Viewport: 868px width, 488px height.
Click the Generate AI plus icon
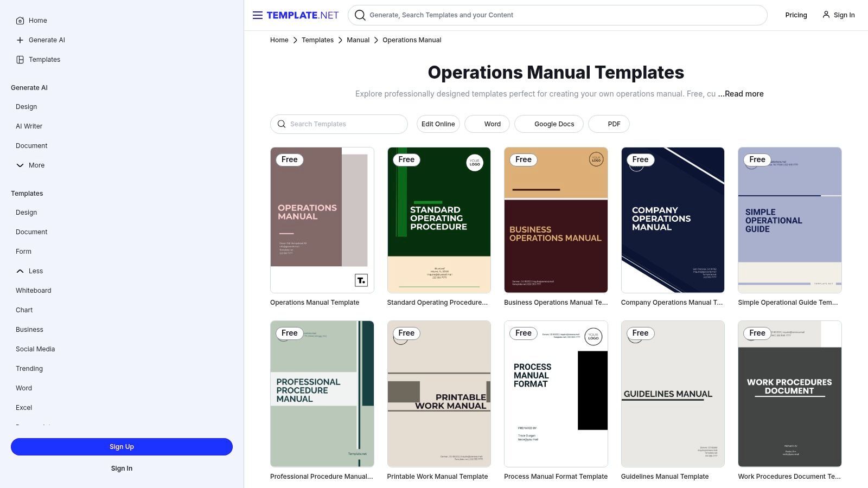20,40
